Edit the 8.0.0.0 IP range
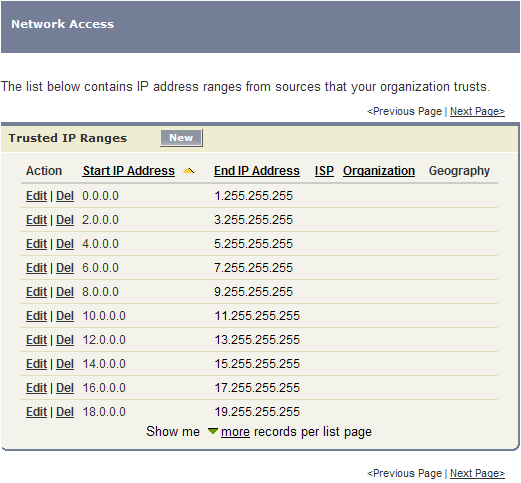The image size is (521, 483). [36, 292]
